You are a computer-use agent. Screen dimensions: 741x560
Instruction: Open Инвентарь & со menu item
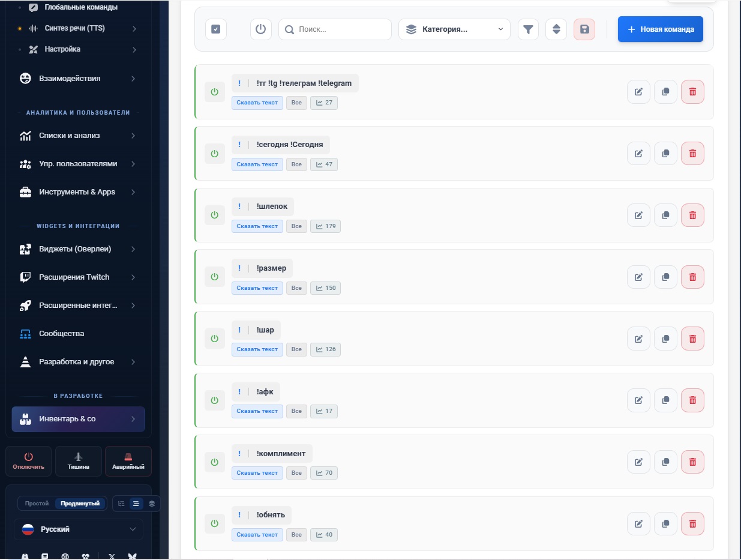coord(79,419)
